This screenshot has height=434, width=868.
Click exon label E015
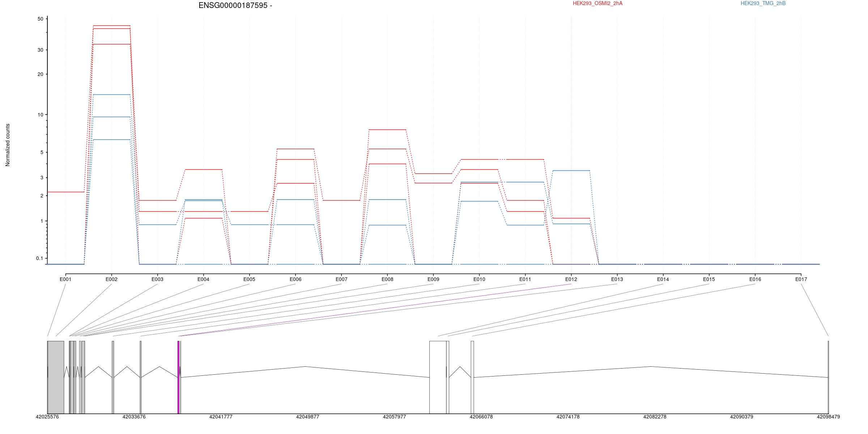[709, 279]
